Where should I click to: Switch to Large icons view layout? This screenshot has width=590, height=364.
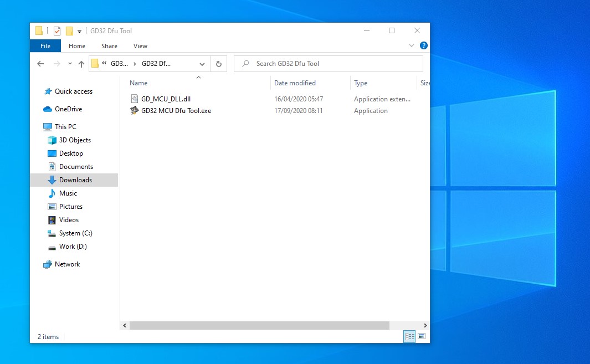[x=422, y=336]
